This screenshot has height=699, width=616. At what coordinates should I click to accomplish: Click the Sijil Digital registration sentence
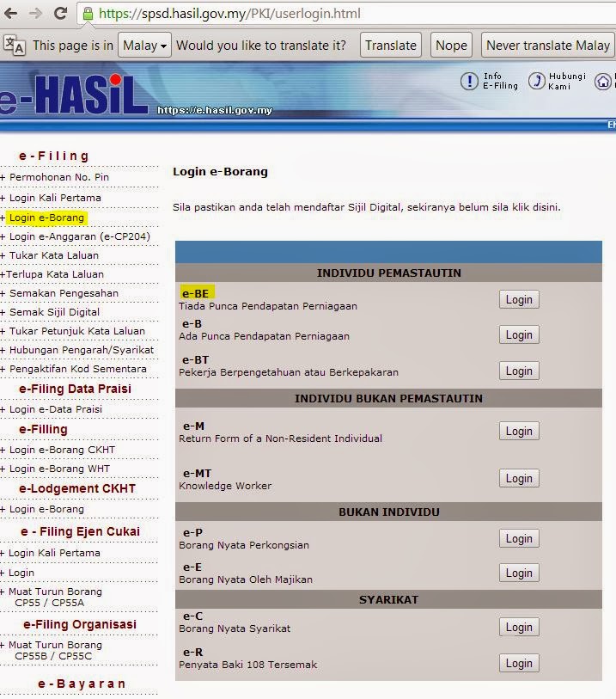(x=367, y=207)
